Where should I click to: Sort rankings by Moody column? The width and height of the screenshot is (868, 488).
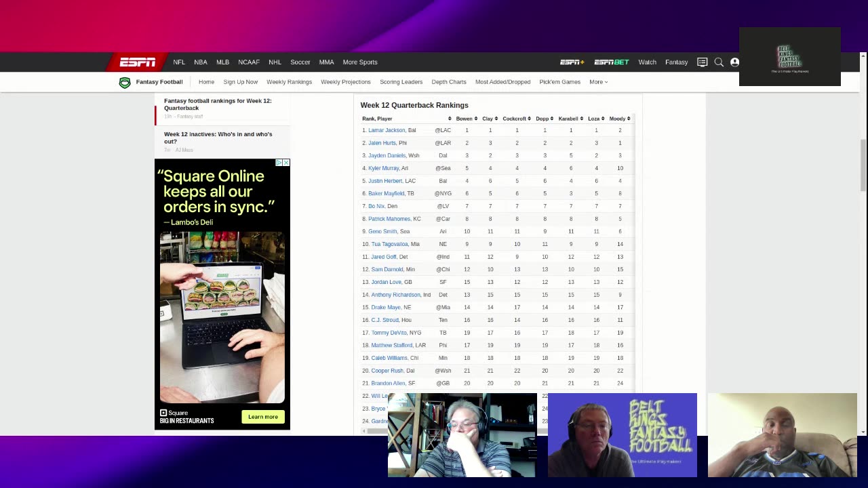[620, 119]
